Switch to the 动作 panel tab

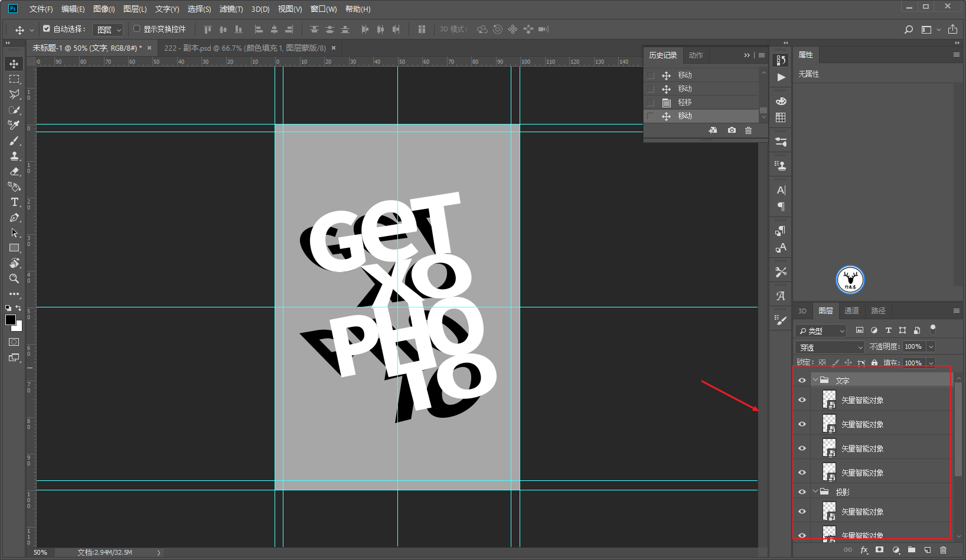pyautogui.click(x=696, y=55)
